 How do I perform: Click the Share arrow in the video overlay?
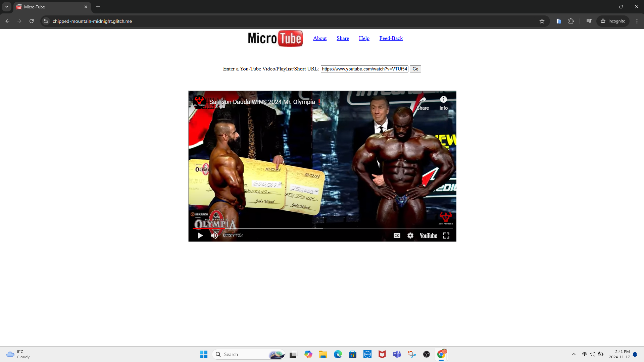[423, 103]
